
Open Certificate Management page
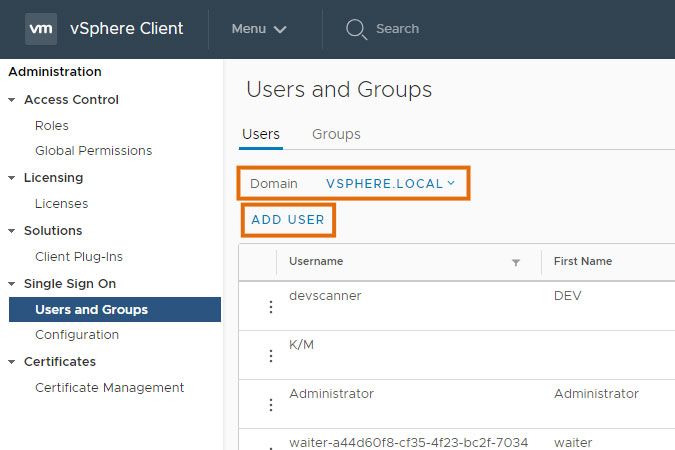(109, 388)
